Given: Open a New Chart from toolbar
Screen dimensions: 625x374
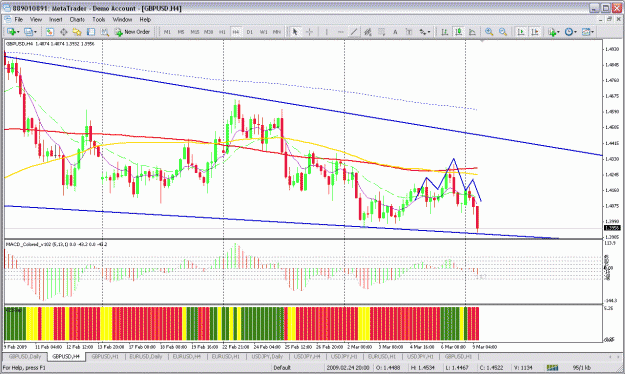Looking at the screenshot, I should click(x=11, y=32).
